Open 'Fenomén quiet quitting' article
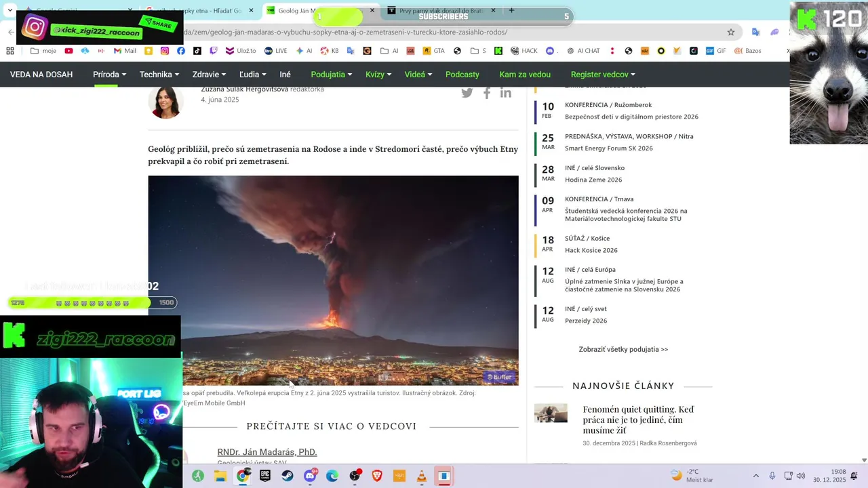 638,420
